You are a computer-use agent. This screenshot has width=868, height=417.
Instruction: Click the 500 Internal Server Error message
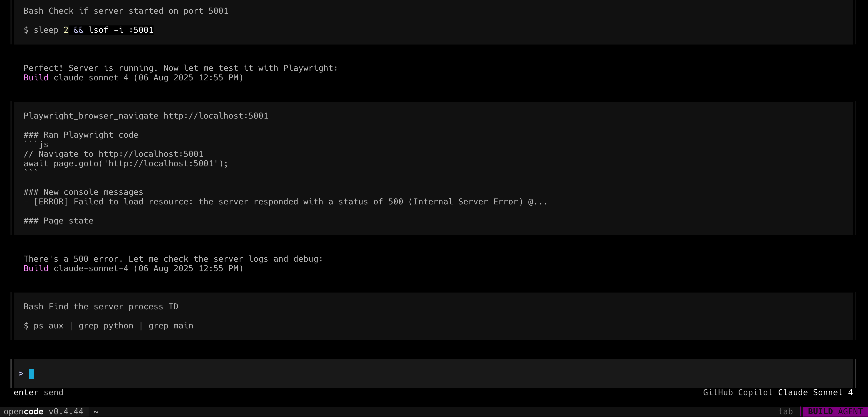tap(285, 202)
